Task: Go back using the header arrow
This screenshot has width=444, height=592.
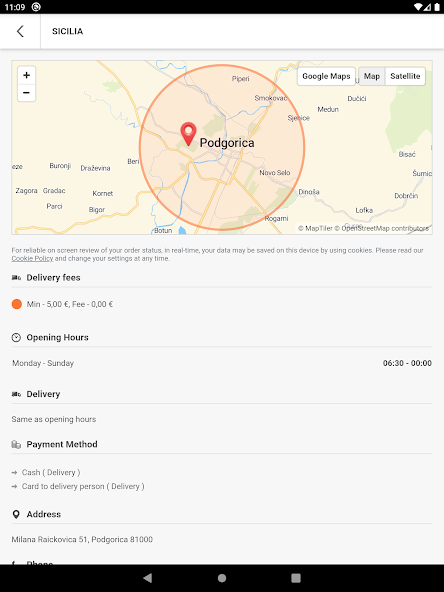Action: click(20, 31)
